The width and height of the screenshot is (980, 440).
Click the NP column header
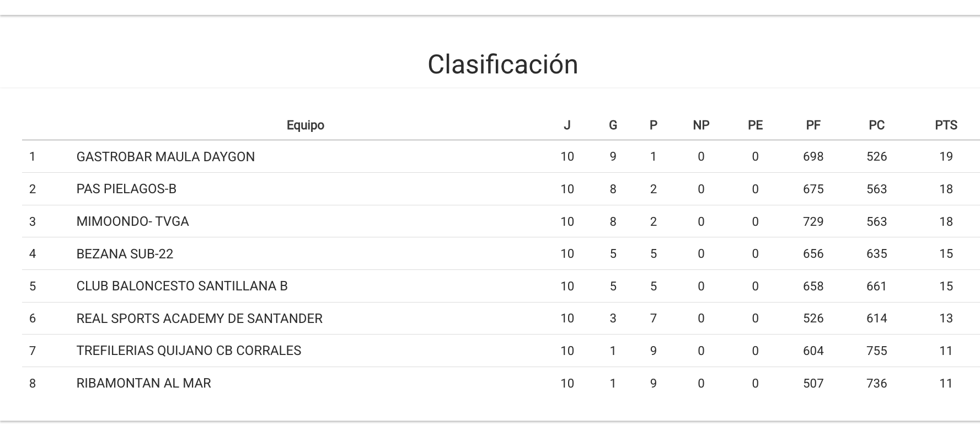(x=701, y=125)
